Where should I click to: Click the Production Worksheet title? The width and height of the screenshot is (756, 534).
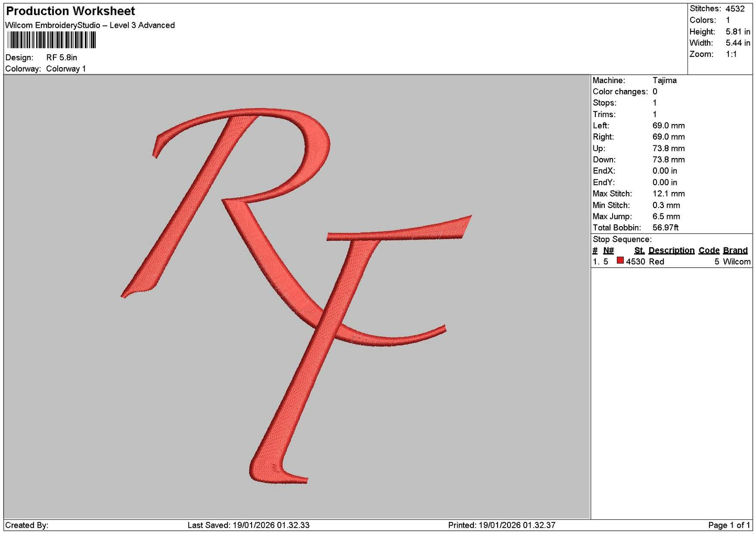click(x=70, y=11)
